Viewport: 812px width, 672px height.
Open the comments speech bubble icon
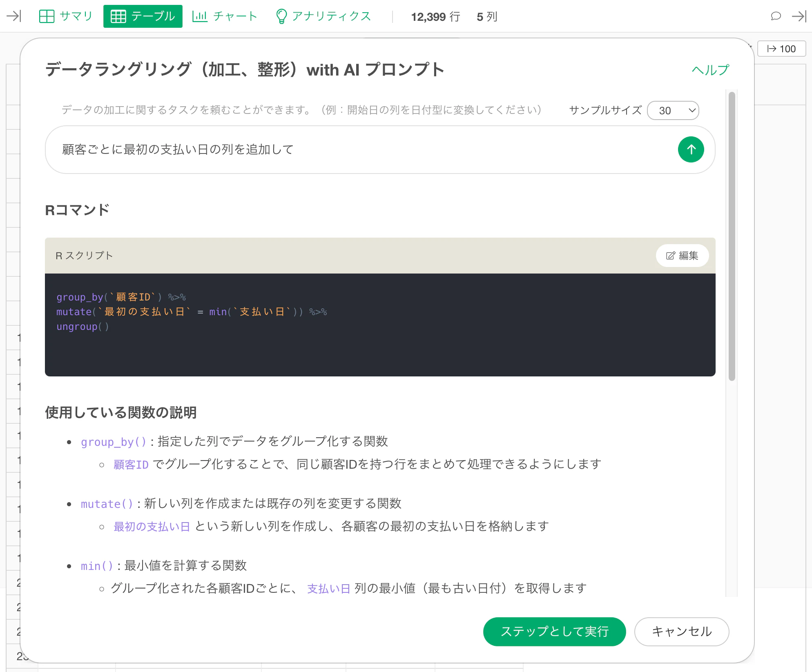[776, 16]
